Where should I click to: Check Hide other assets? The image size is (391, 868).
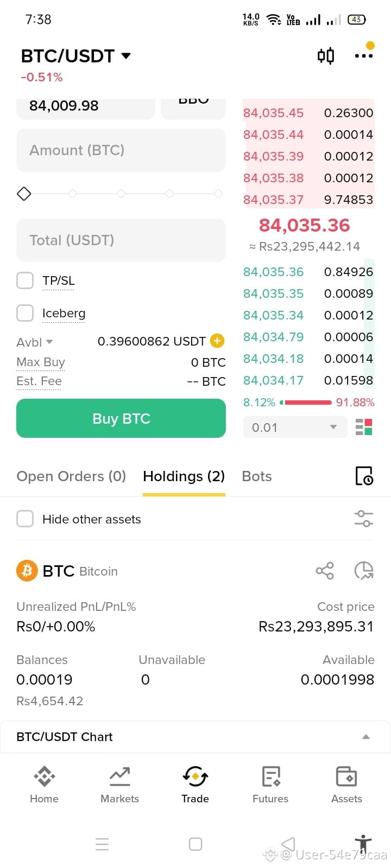tap(25, 519)
